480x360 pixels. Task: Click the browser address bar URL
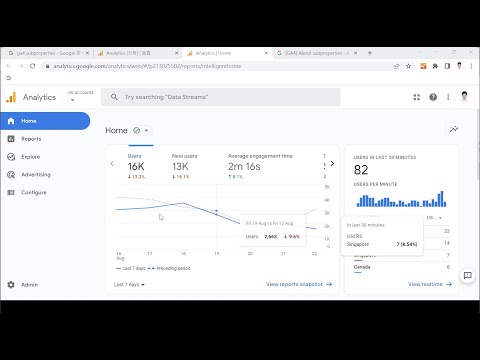(147, 66)
